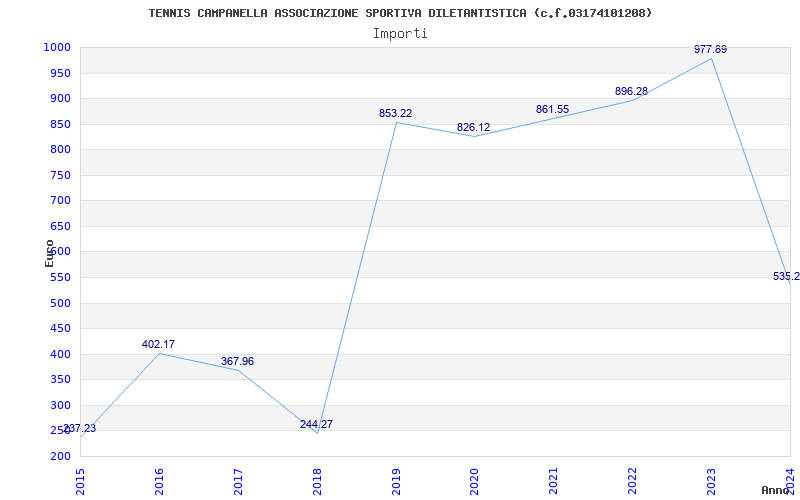Select the 400 y-axis tick label
The width and height of the screenshot is (800, 500).
pyautogui.click(x=60, y=355)
